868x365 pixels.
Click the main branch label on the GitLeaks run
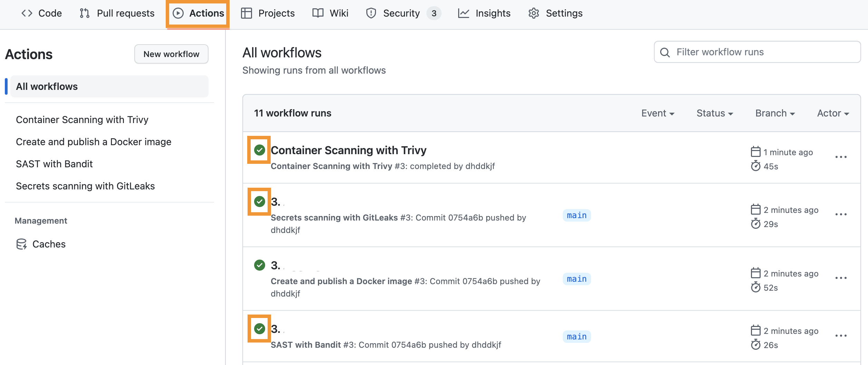[577, 215]
